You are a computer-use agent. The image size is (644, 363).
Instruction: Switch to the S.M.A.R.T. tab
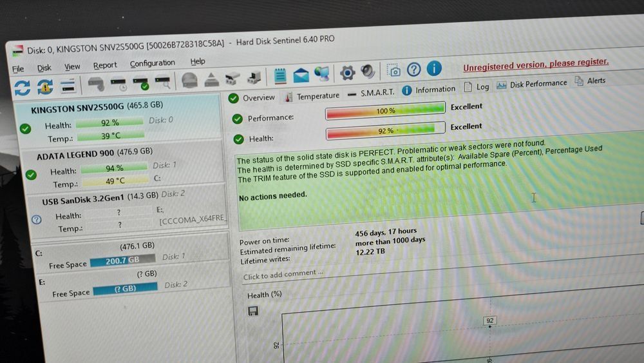371,93
